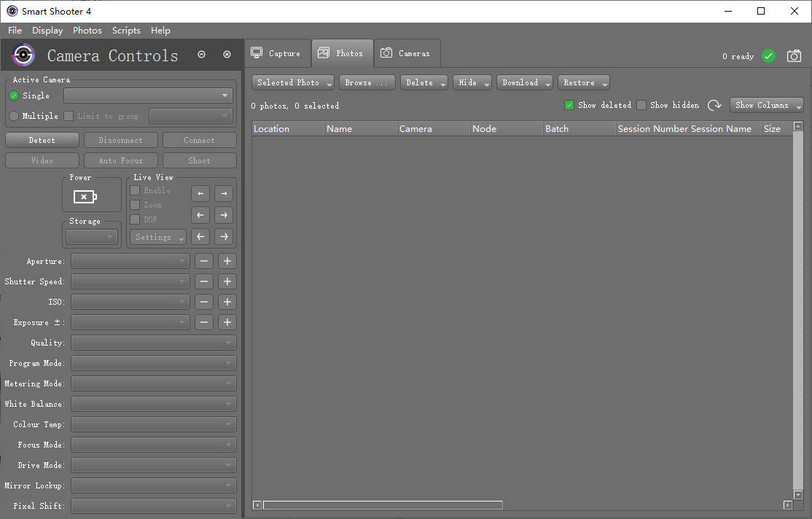Image resolution: width=812 pixels, height=519 pixels.
Task: Decrease Aperture with the minus button
Action: point(204,261)
